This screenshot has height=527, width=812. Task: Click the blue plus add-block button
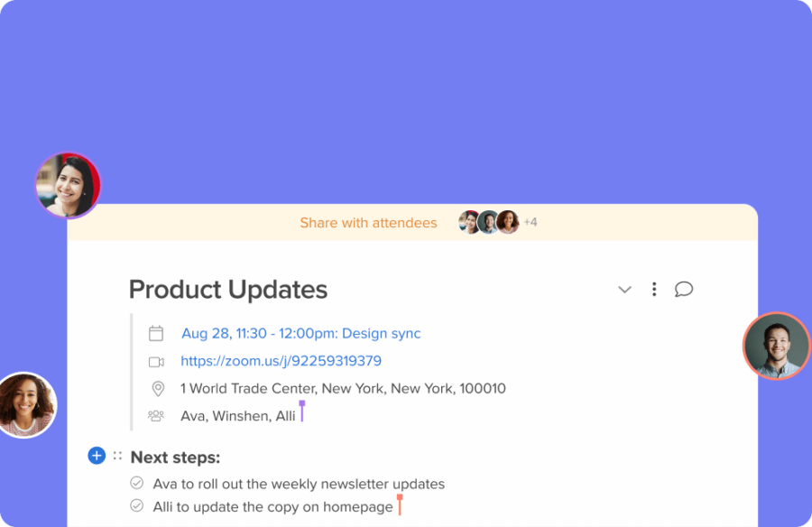(x=97, y=456)
